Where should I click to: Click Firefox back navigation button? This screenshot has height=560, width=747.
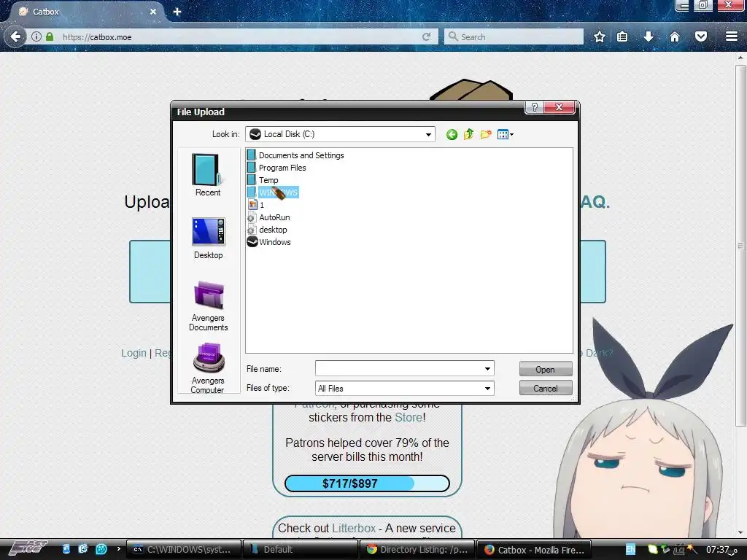[15, 36]
